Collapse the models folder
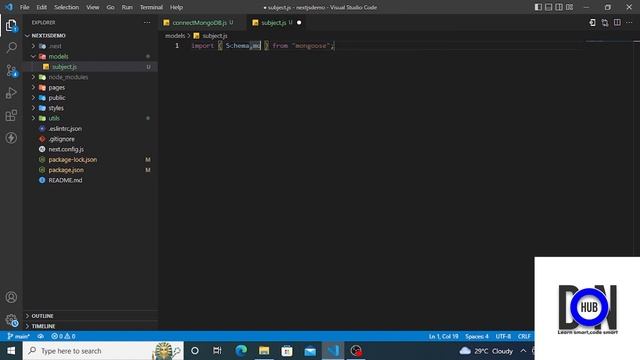The image size is (640, 360). 33,56
